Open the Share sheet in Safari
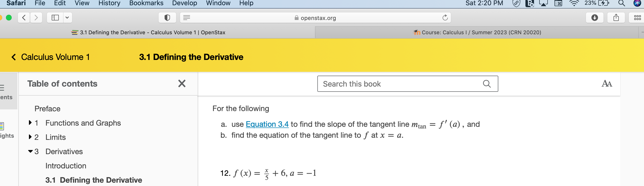 tap(616, 17)
